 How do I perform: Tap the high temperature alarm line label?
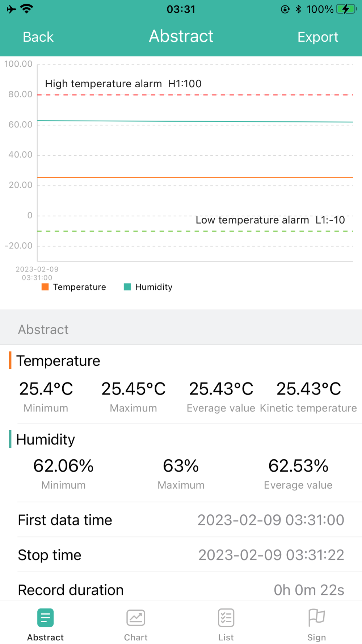pos(123,84)
